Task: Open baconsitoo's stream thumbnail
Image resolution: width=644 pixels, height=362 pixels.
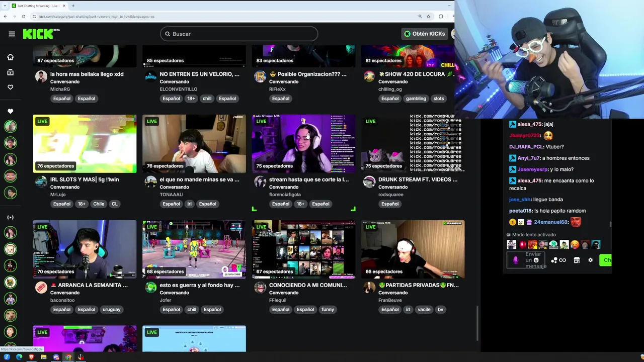Action: 85,249
